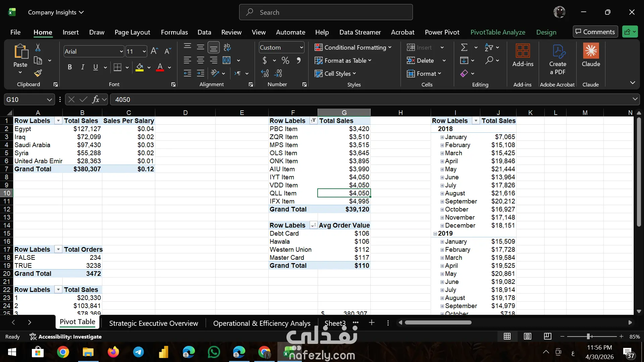Open the Custom number format dropdown
The image size is (644, 362).
[x=302, y=48]
